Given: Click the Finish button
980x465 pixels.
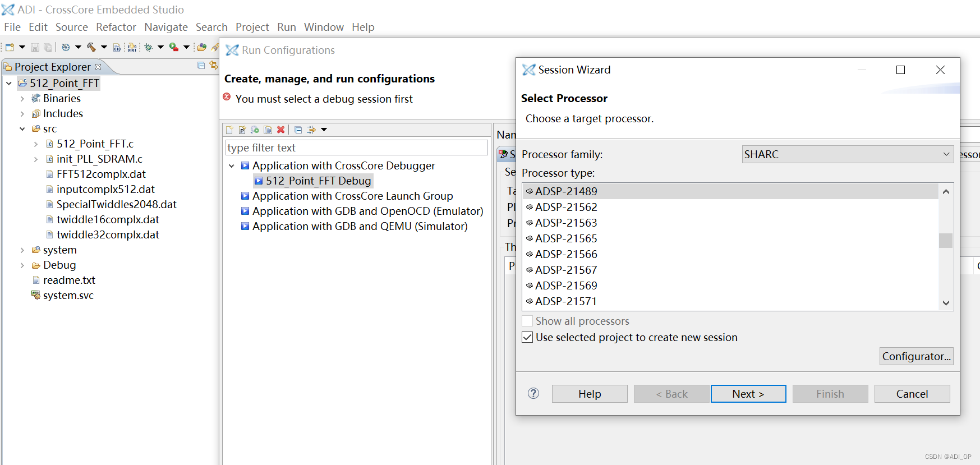Looking at the screenshot, I should [x=830, y=394].
